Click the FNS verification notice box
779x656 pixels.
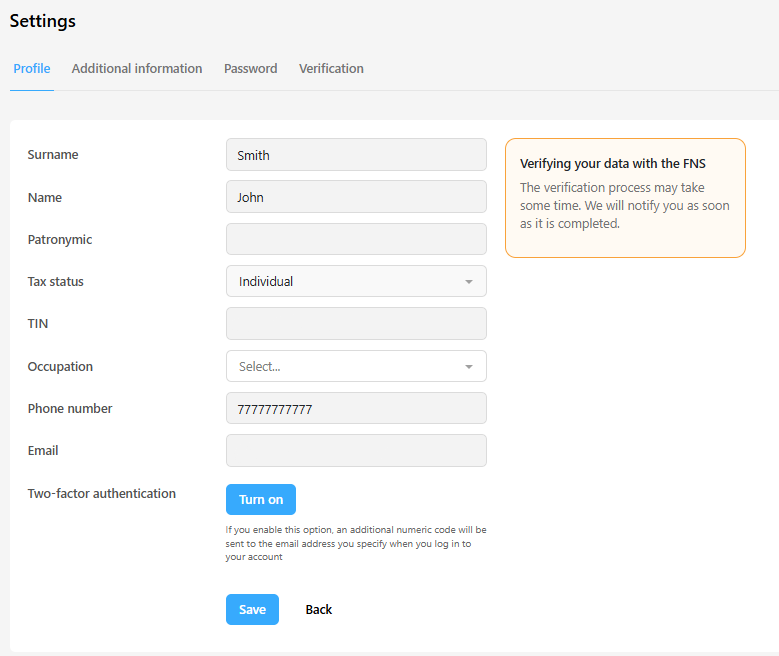click(625, 198)
